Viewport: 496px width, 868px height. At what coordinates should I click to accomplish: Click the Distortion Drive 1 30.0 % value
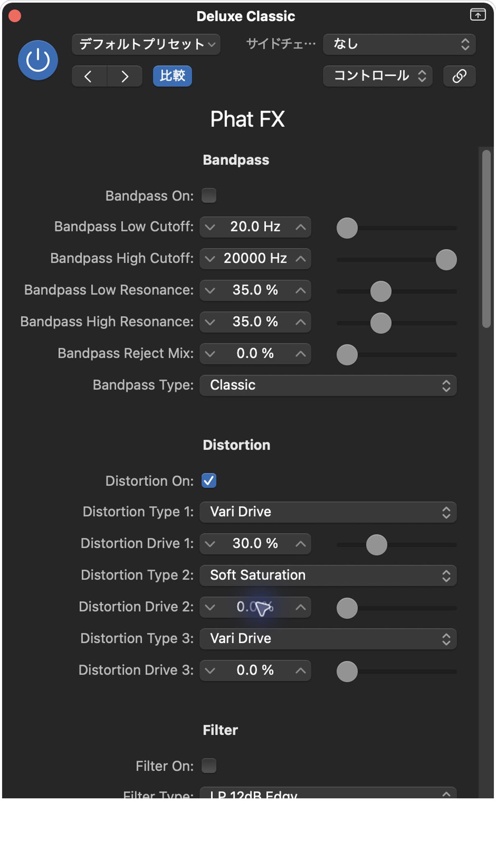pyautogui.click(x=255, y=544)
